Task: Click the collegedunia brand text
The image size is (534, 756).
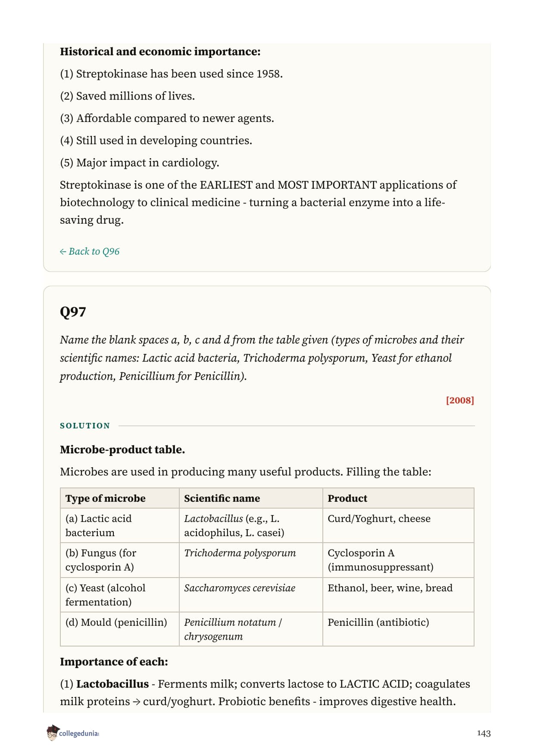Action: (79, 733)
